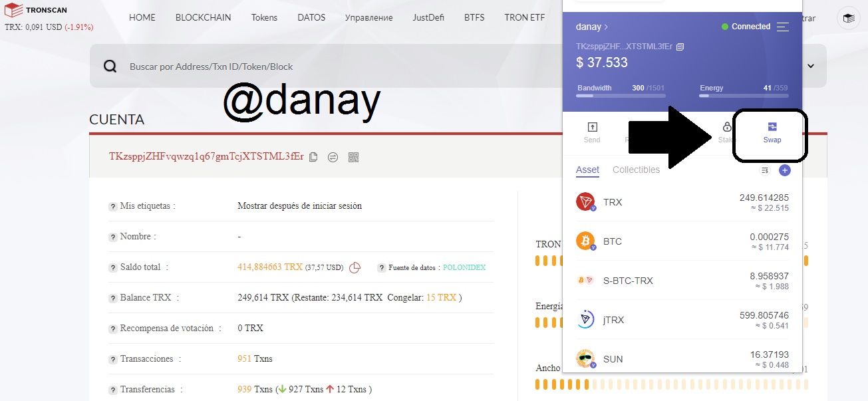The image size is (868, 401).
Task: Click the Bandwidth progress bar
Action: pos(621,96)
